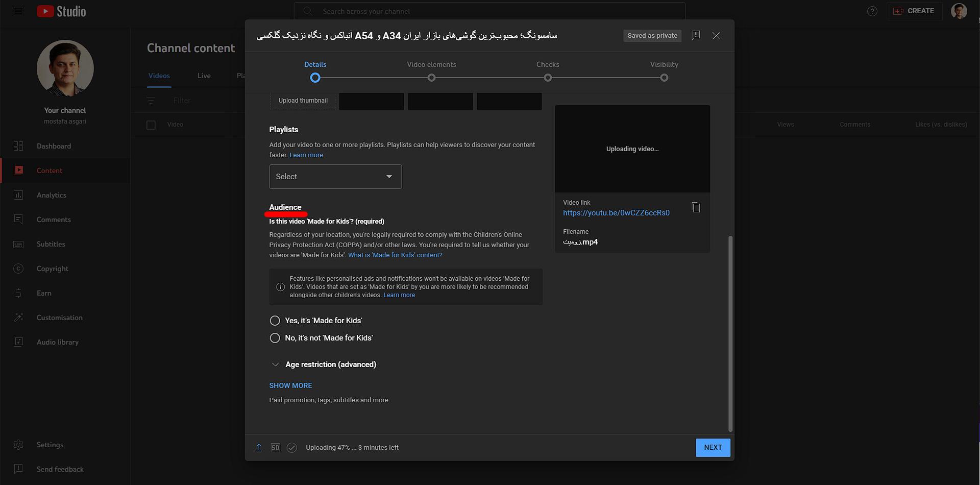Click the Views column header
The width and height of the screenshot is (980, 485).
pos(786,125)
